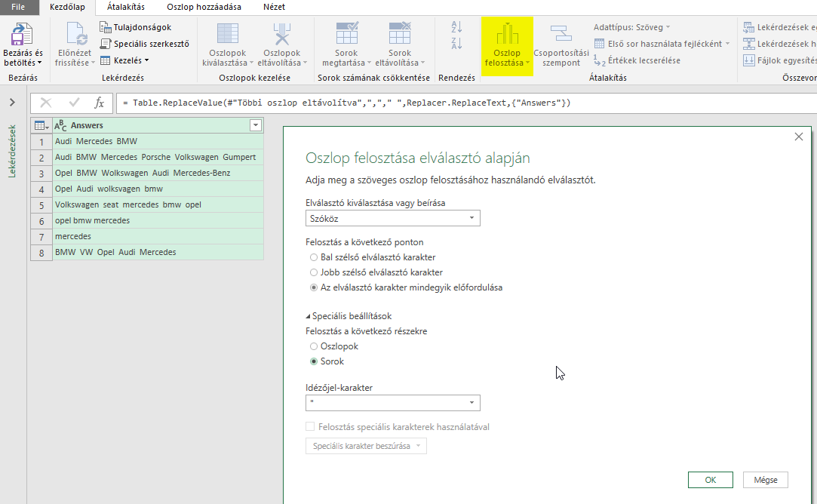
Task: Select Bal szélső elválasztó karakter option
Action: click(x=314, y=257)
